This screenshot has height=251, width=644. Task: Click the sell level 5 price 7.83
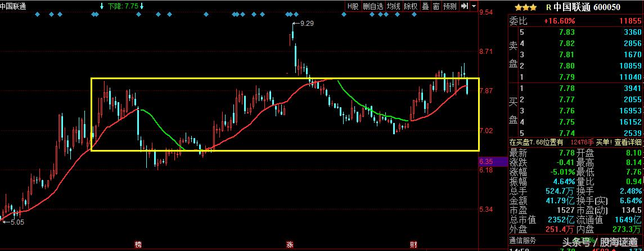click(x=567, y=32)
